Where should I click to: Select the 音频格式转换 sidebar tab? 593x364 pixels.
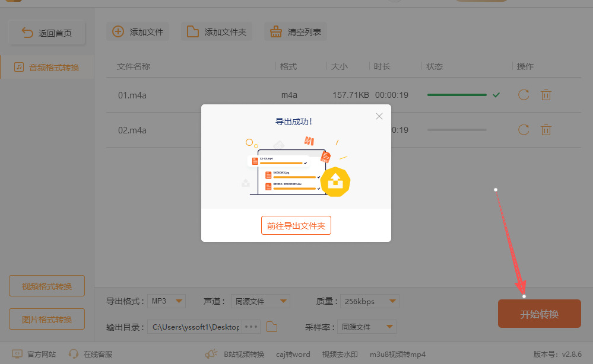click(47, 67)
